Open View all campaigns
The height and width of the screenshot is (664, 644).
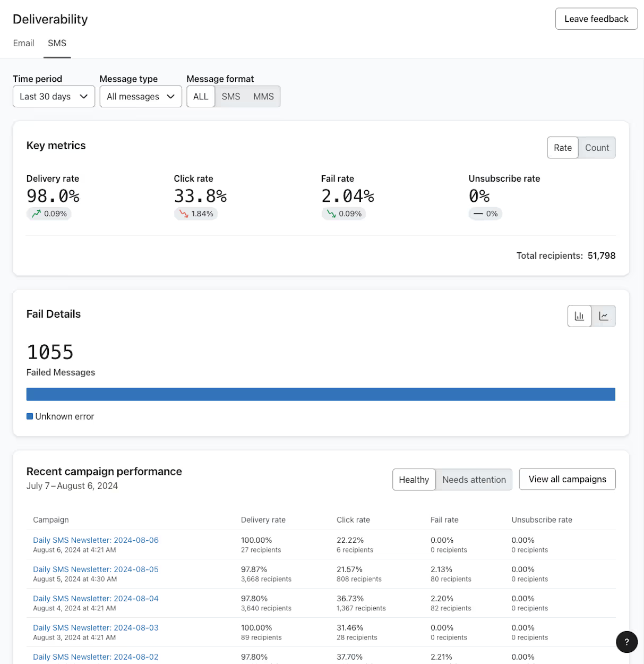click(567, 479)
